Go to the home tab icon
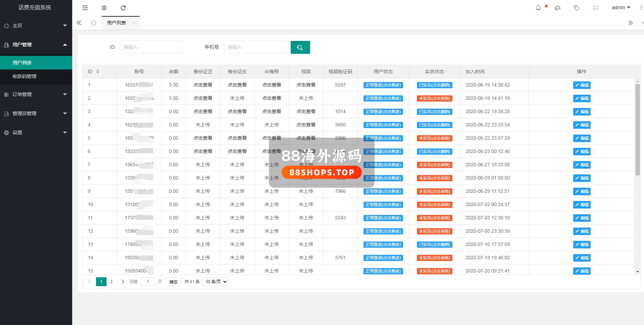This screenshot has width=644, height=325. click(x=94, y=23)
